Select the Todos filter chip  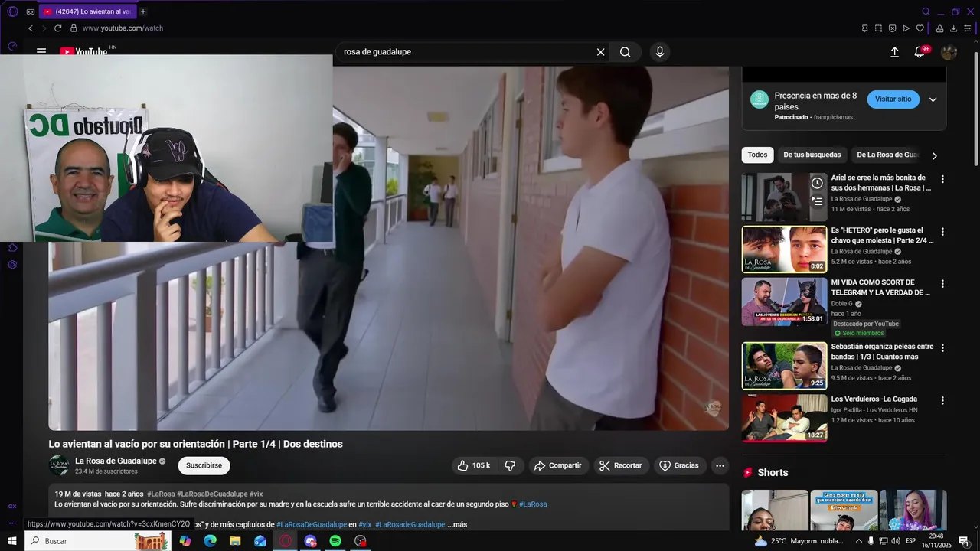(x=757, y=155)
